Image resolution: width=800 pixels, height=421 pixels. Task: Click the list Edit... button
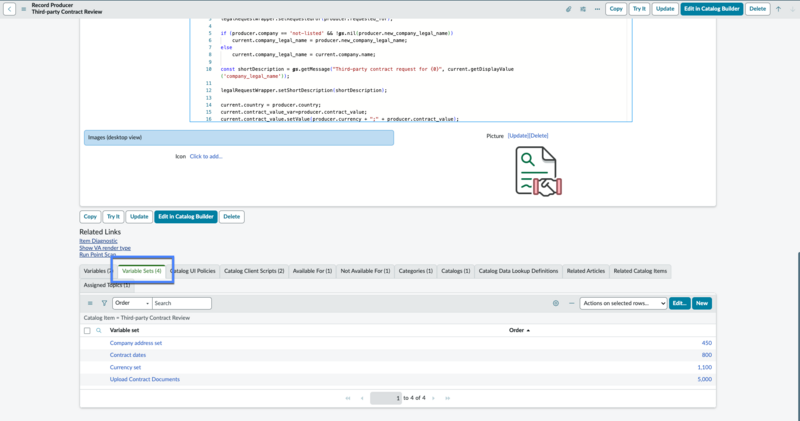click(679, 303)
